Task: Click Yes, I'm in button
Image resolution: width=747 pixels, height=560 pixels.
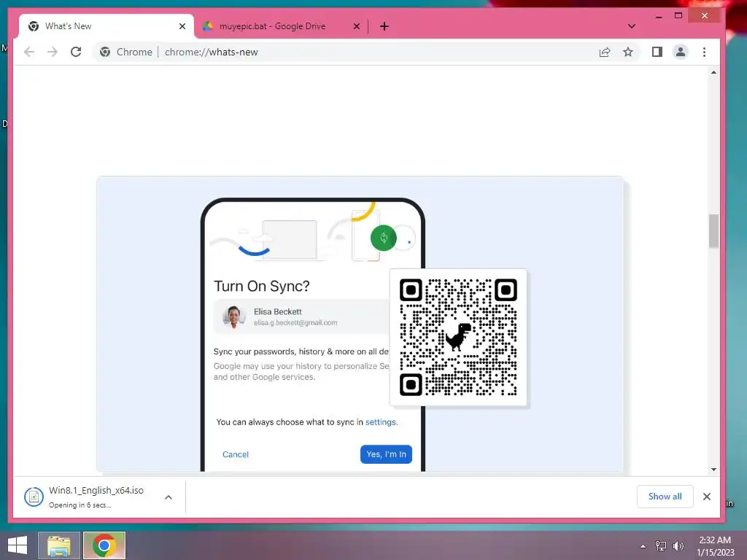Action: [x=386, y=454]
